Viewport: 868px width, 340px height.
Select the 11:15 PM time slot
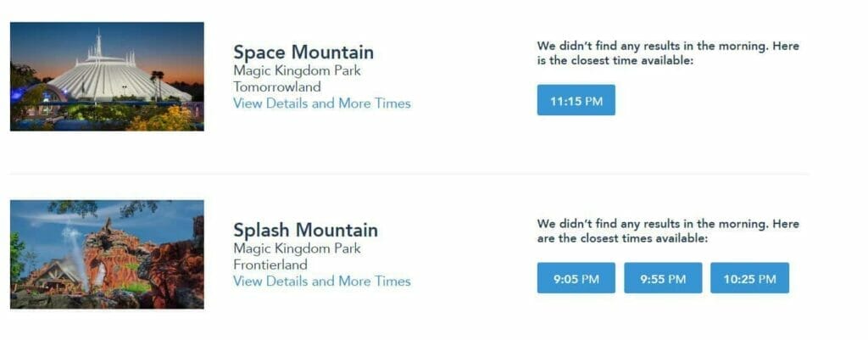576,100
